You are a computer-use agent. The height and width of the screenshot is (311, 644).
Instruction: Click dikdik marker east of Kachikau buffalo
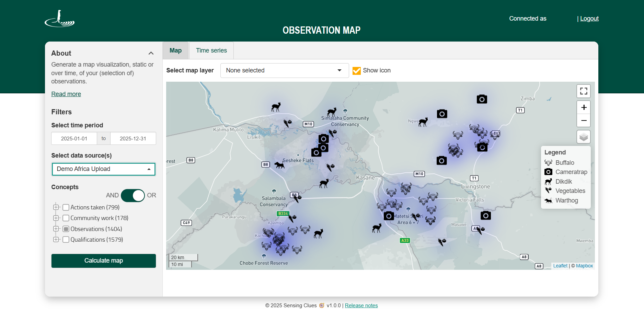pyautogui.click(x=319, y=234)
